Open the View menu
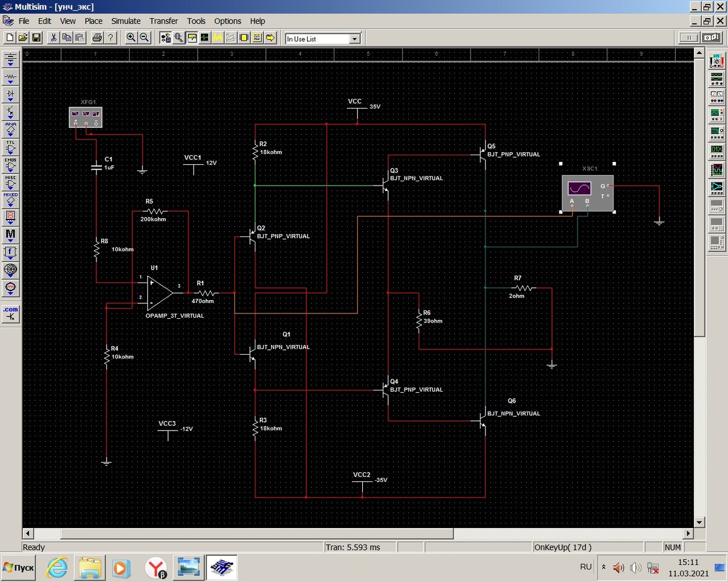This screenshot has height=582, width=728. [68, 21]
